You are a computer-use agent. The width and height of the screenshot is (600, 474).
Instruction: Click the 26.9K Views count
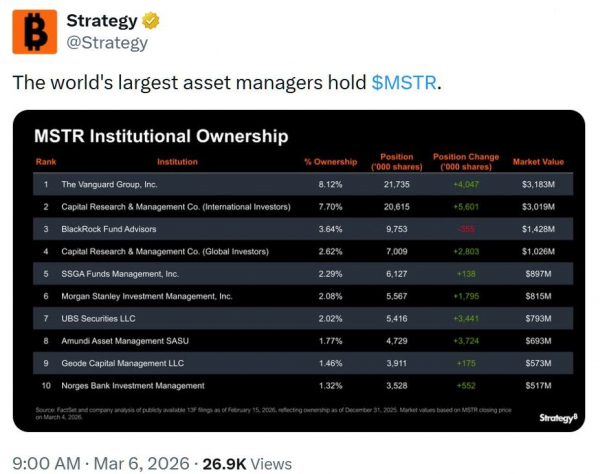pyautogui.click(x=248, y=463)
